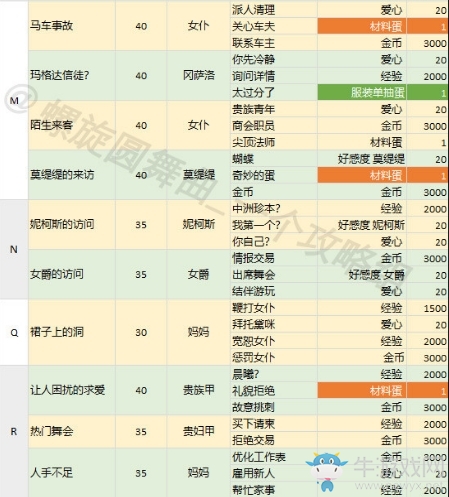
Task: Click the letter Q index cell
Action: [x=14, y=332]
